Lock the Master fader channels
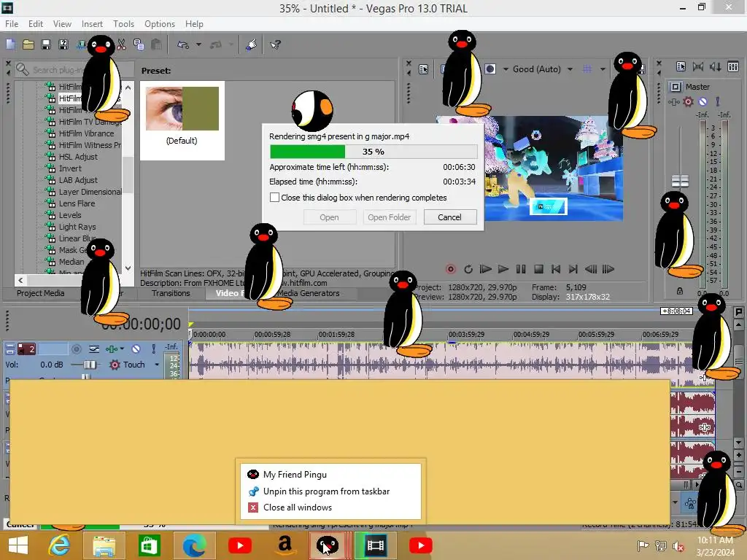Image resolution: width=747 pixels, height=560 pixels. point(680,290)
